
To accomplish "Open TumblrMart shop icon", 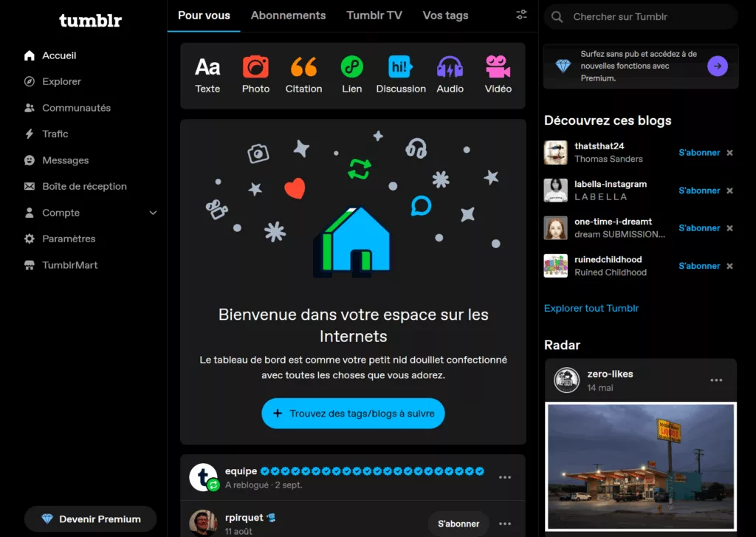I will 30,265.
